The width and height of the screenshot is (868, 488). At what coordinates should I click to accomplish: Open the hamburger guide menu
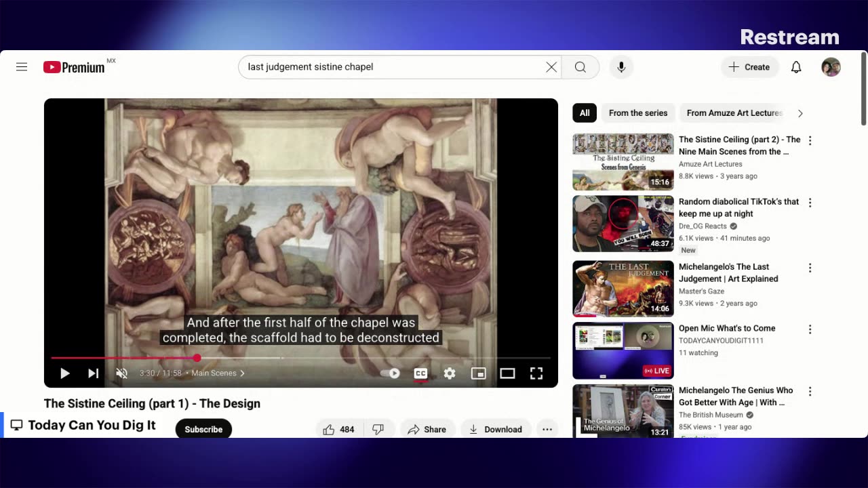22,67
